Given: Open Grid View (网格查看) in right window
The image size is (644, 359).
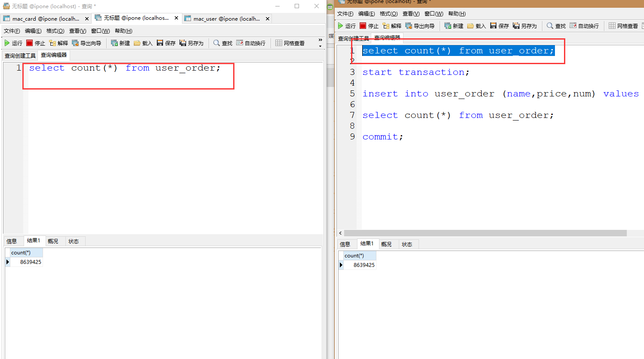Looking at the screenshot, I should 623,26.
